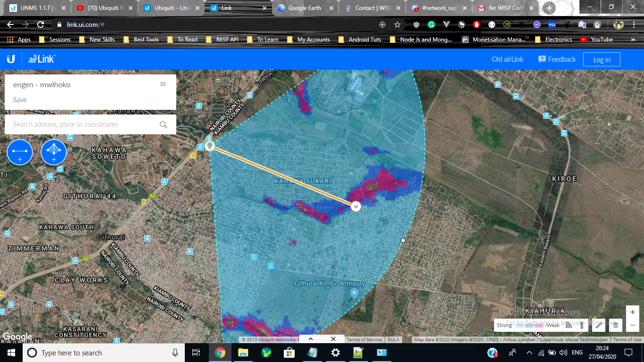Toggle the striped tower heatmap icon
This screenshot has width=644, height=362.
[x=582, y=325]
